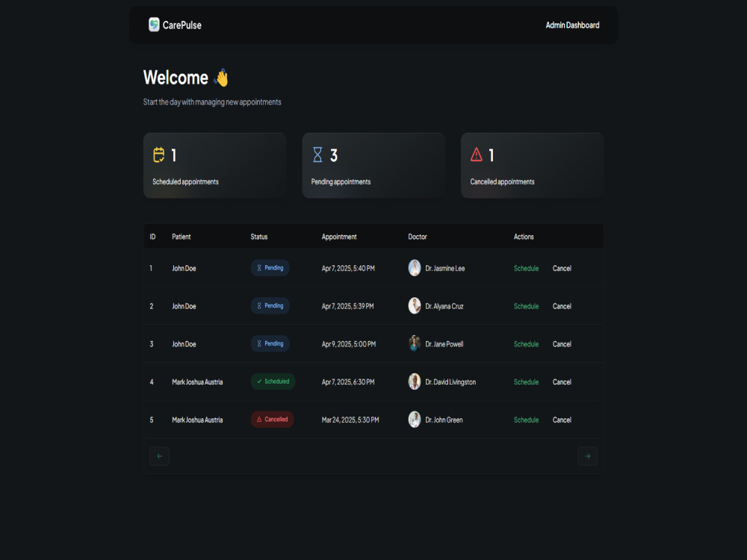This screenshot has height=560, width=747.
Task: Click the Apr 7, 2025, 5:40 PM appointment
Action: tap(348, 269)
